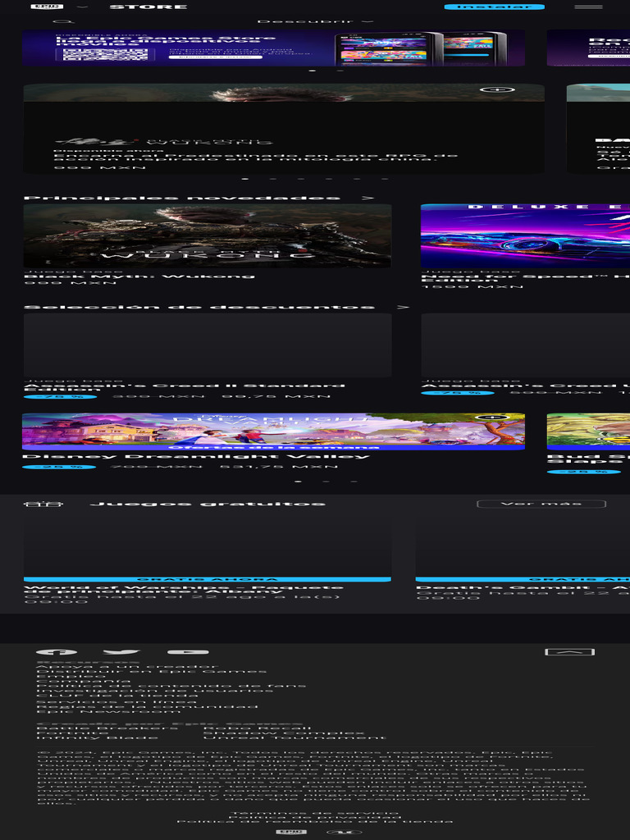Viewport: 630px width, 840px height.
Task: Open the YouTube footer icon
Action: coord(188,652)
